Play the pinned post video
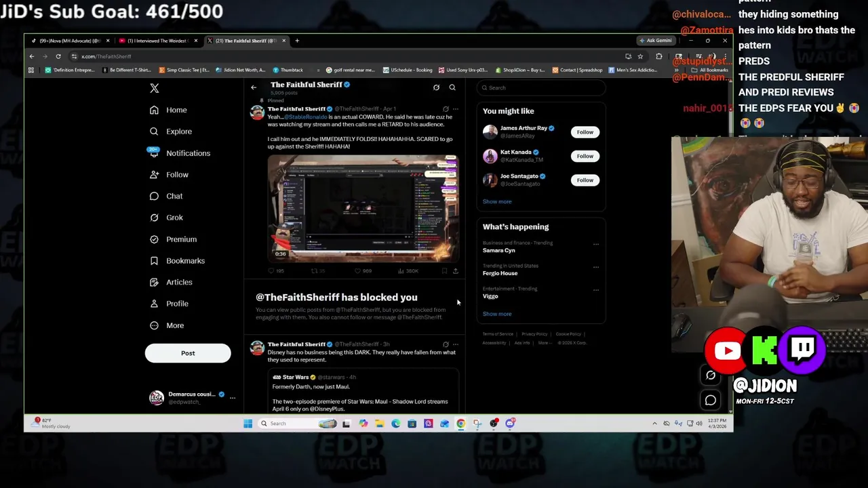The image size is (868, 488). (363, 207)
